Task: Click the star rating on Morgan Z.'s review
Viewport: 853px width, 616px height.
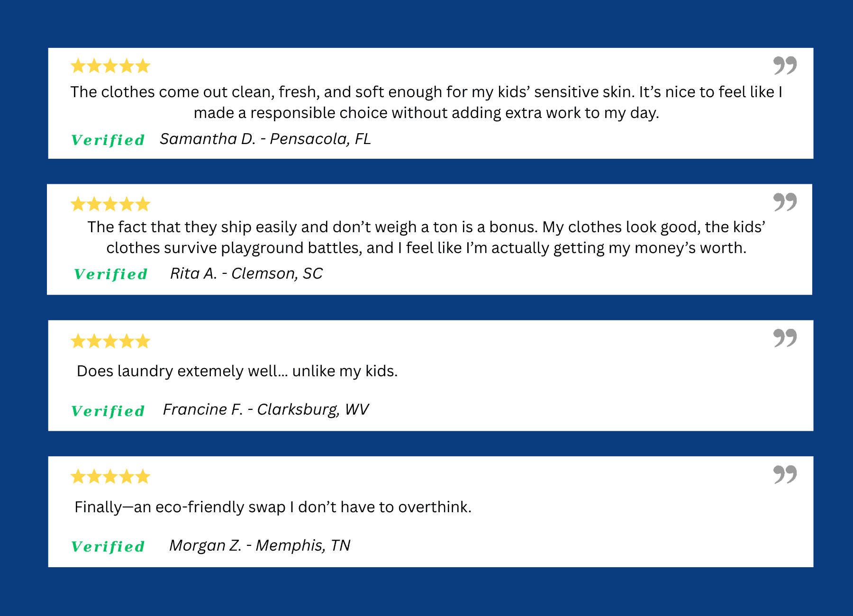Action: [x=110, y=477]
